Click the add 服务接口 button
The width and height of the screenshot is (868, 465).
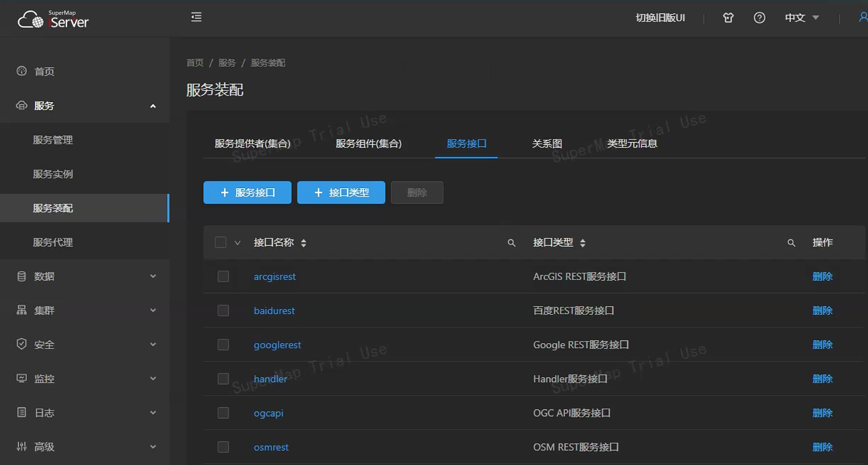point(247,192)
